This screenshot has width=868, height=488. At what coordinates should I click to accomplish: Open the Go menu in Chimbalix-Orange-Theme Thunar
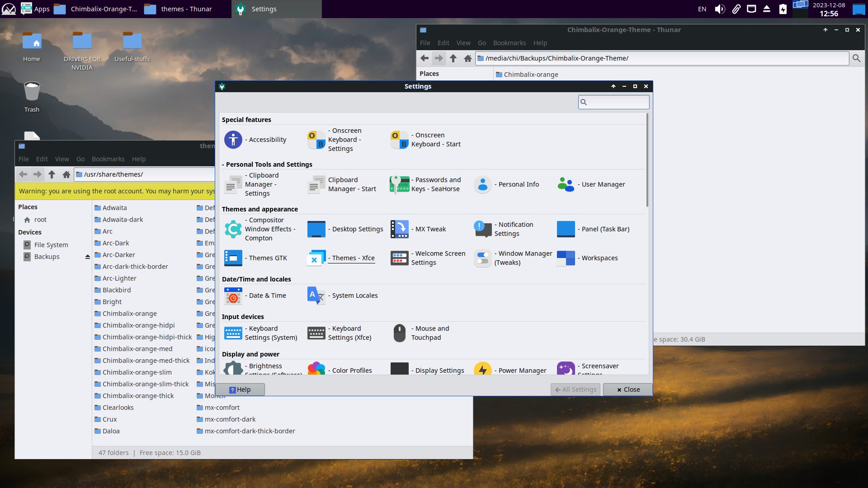coord(482,43)
